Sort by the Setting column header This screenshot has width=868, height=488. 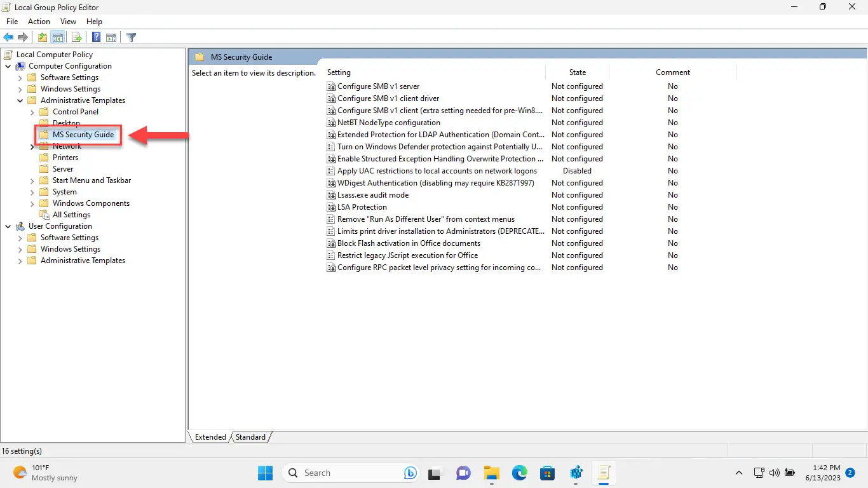pyautogui.click(x=435, y=72)
